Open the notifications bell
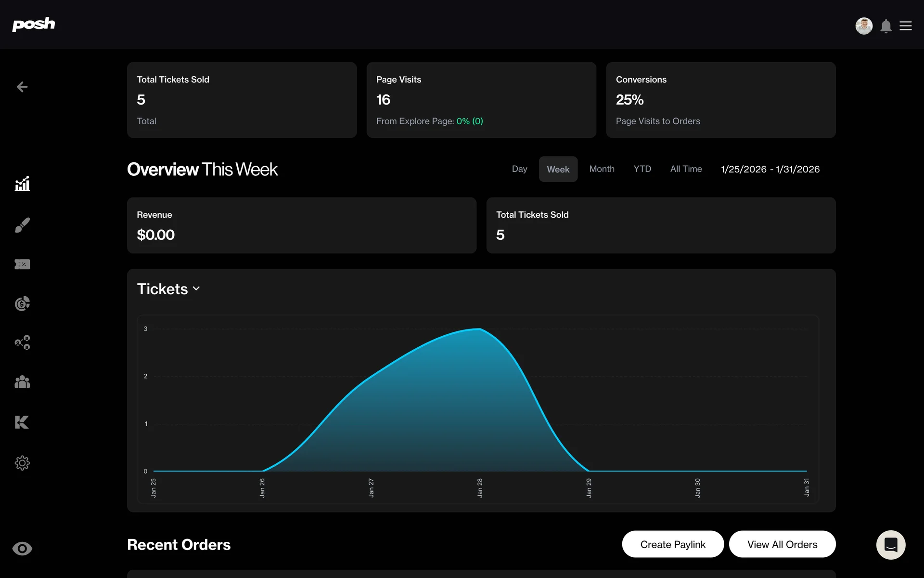Viewport: 924px width, 578px height. (x=886, y=26)
